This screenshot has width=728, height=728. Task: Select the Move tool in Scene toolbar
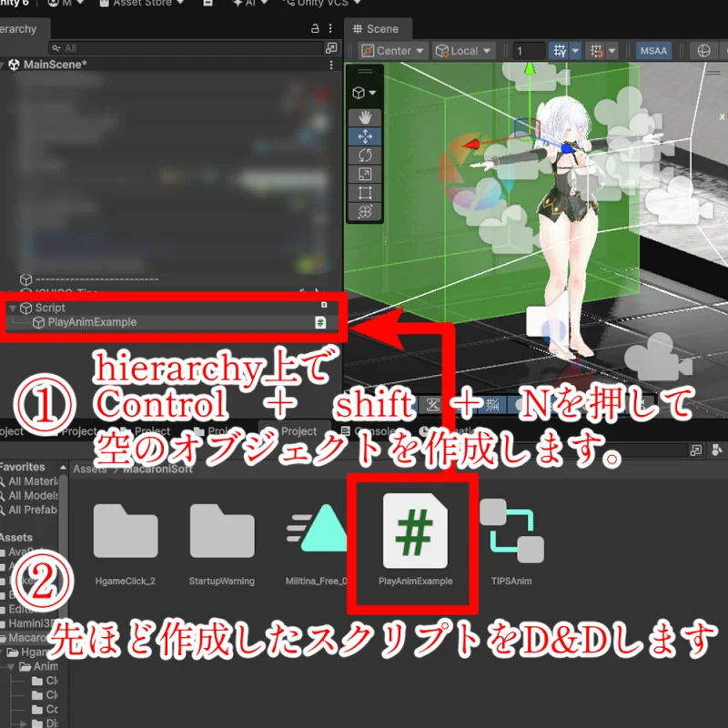[365, 136]
